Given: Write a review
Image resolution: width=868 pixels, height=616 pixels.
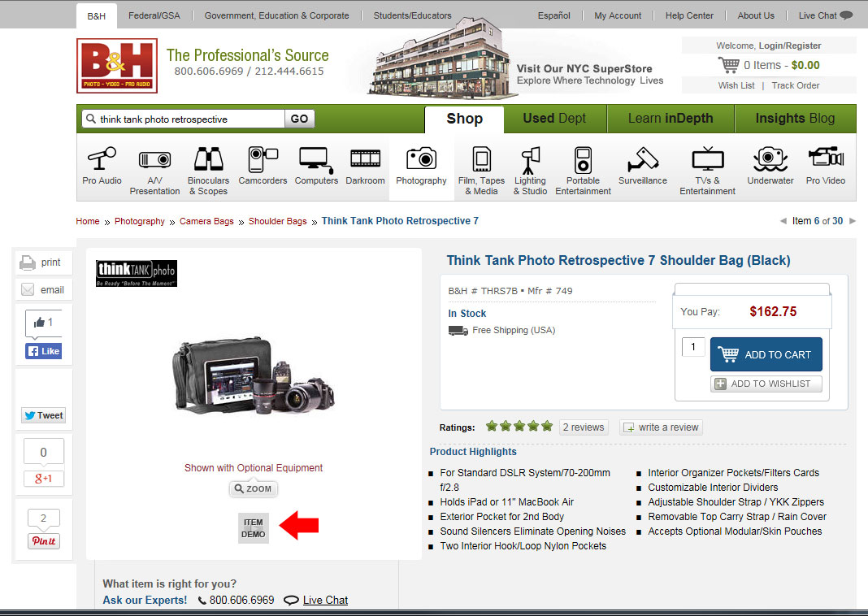Looking at the screenshot, I should pos(661,427).
